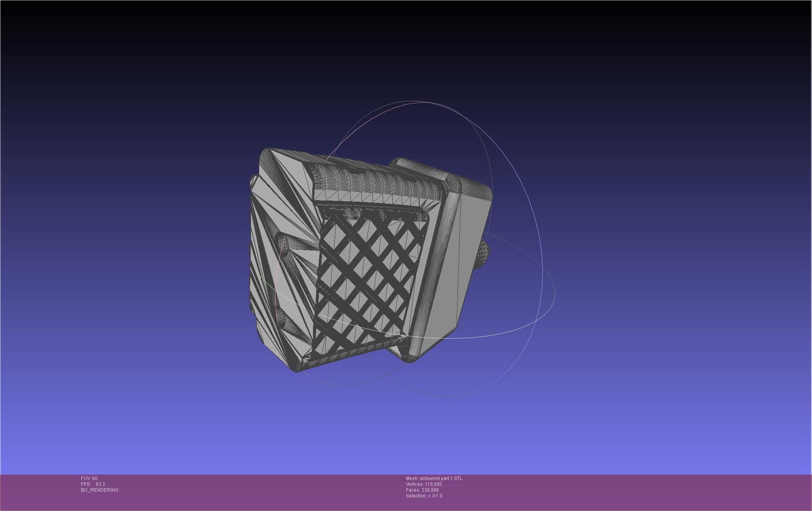
Task: Click the Selection: v: 0 f: 0 text
Action: [424, 496]
